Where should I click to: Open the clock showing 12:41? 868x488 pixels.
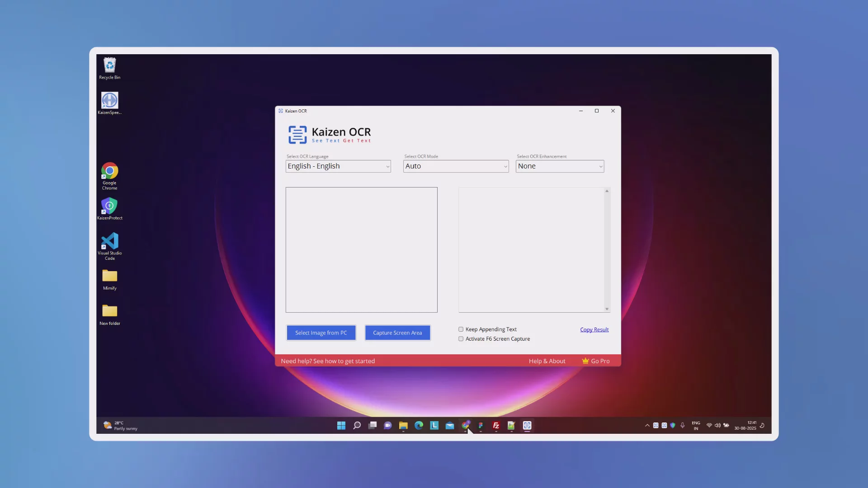[x=745, y=426]
